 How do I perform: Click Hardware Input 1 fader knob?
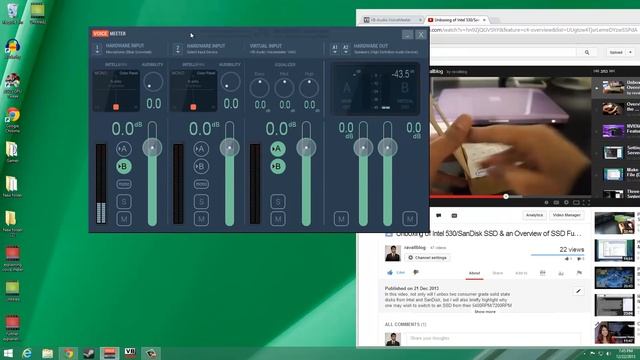pos(152,147)
